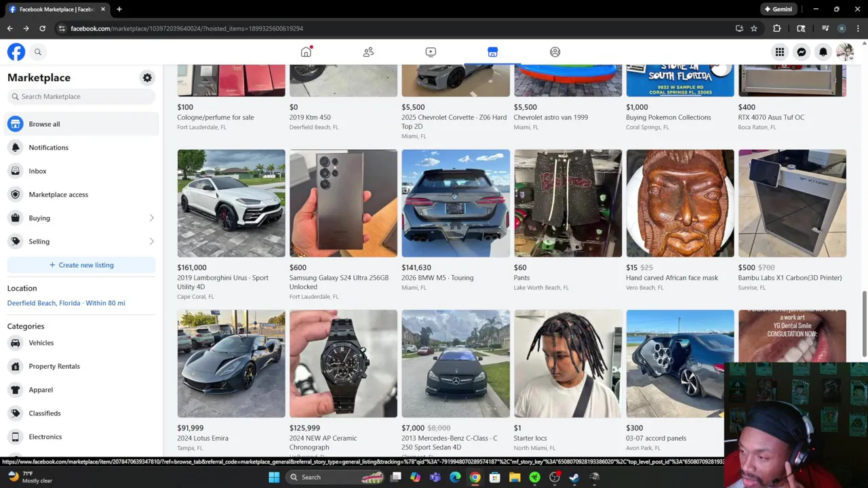Viewport: 868px width, 488px height.
Task: Click Buying Pokemon Collections title
Action: click(x=669, y=117)
